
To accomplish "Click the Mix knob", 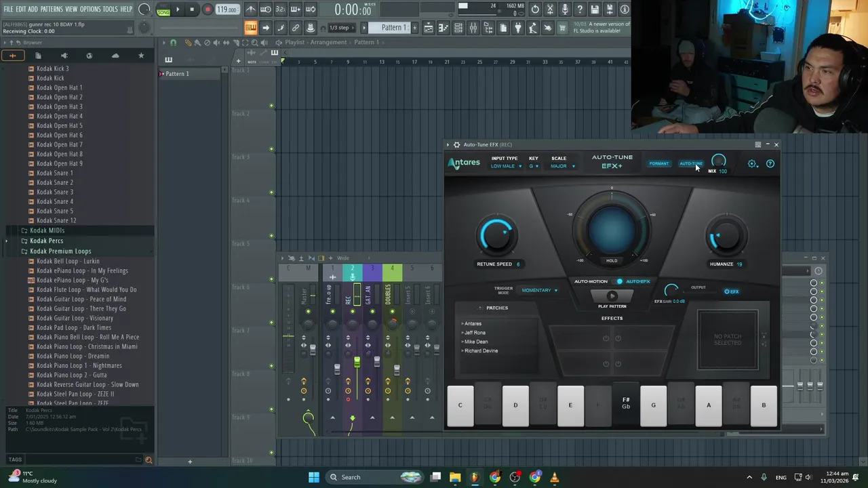I will pos(718,161).
